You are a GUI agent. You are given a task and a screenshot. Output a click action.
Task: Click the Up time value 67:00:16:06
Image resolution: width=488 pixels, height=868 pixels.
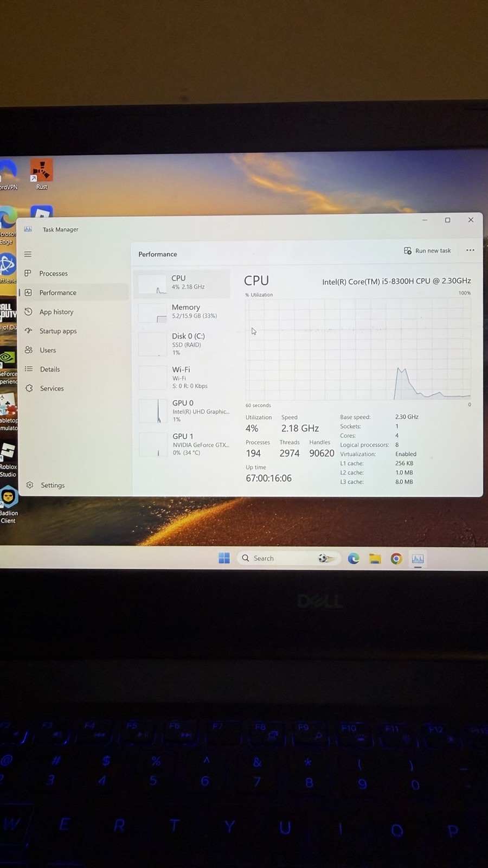click(x=268, y=478)
